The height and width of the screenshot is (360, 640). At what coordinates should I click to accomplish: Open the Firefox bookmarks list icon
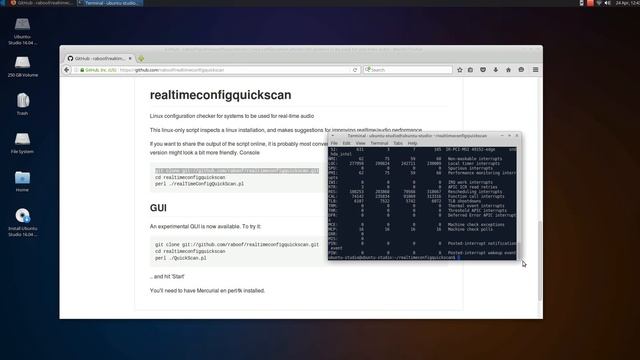click(x=471, y=70)
